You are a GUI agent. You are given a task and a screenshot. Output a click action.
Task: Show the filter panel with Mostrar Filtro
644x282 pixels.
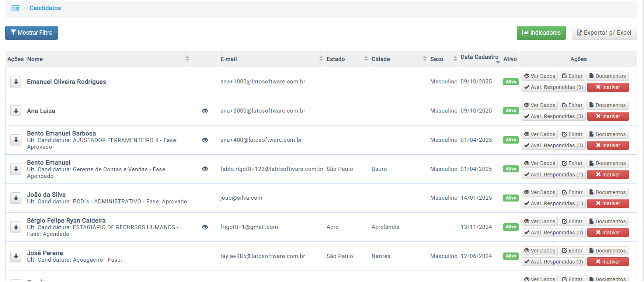31,33
